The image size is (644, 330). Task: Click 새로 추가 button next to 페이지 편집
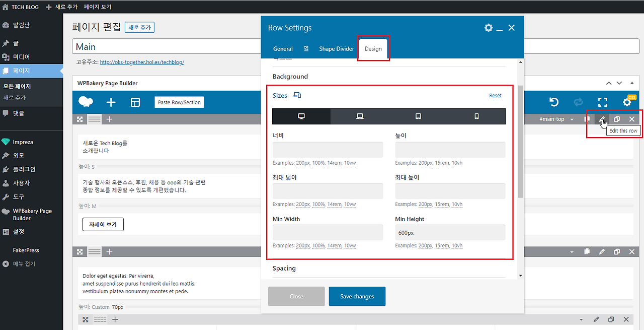(x=139, y=27)
